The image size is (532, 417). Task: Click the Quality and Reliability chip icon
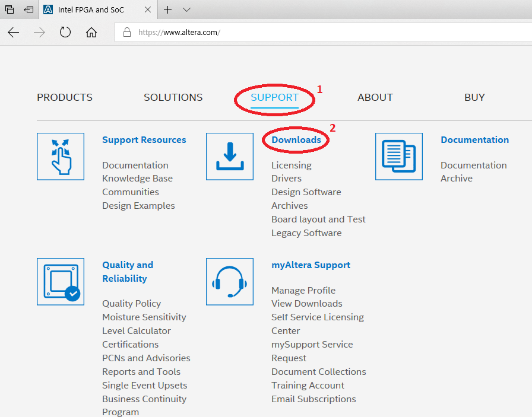coord(61,282)
